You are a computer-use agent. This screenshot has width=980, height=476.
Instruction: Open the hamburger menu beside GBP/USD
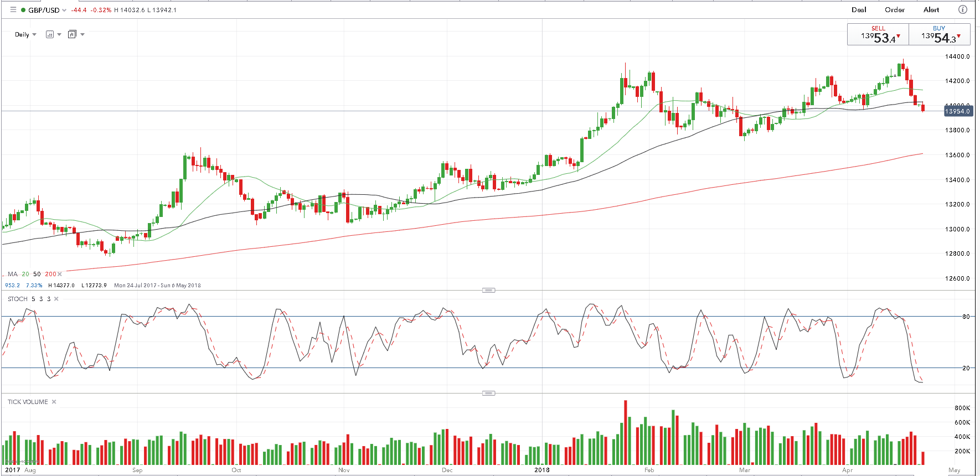pyautogui.click(x=13, y=9)
